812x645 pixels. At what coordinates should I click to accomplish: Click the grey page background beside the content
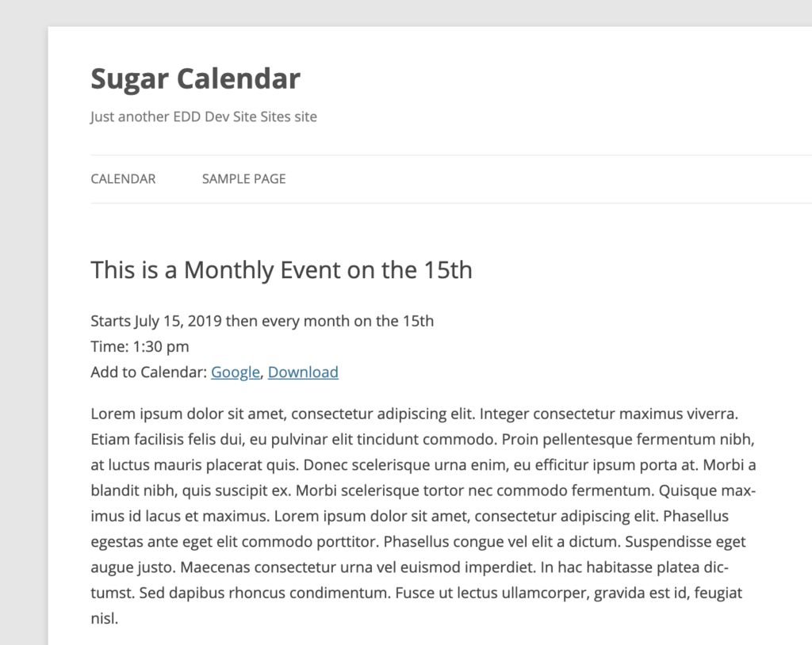(x=23, y=331)
